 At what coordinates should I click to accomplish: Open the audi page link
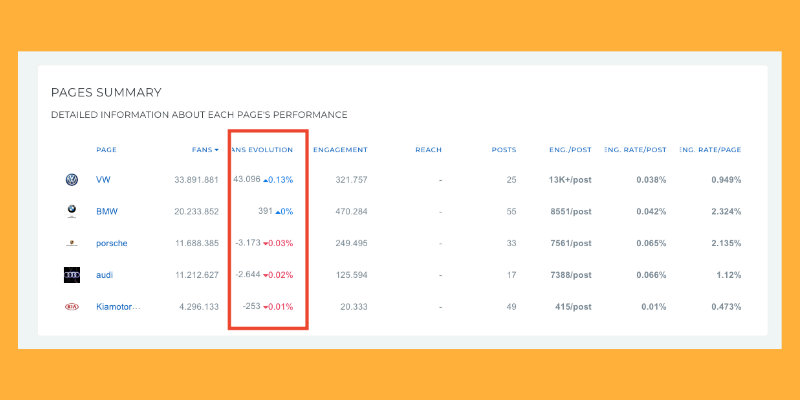105,275
